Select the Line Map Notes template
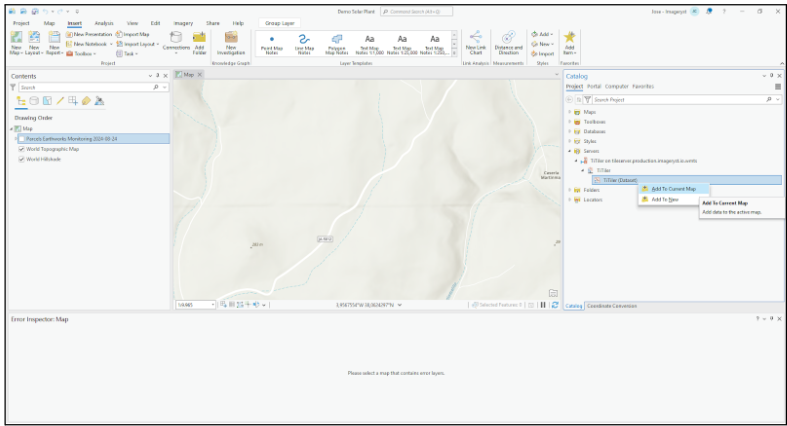 [304, 43]
